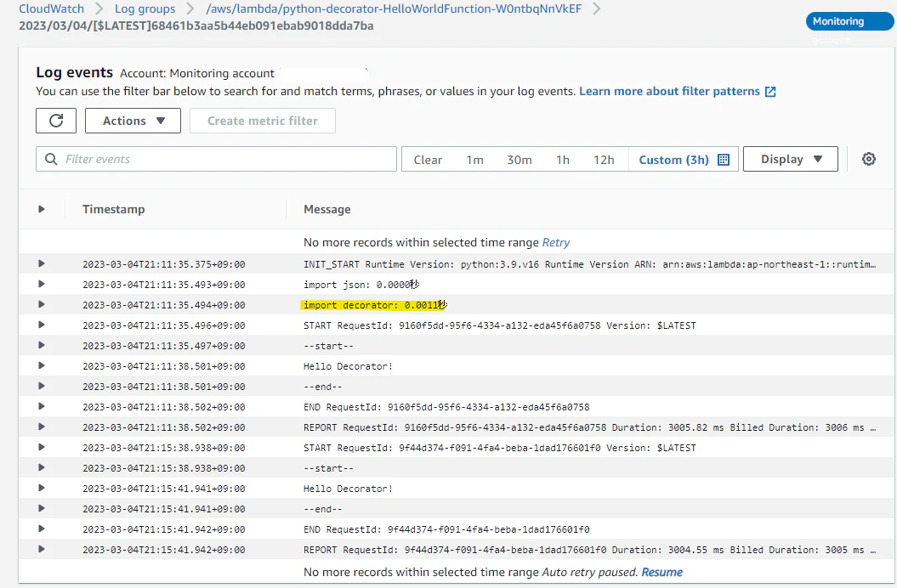
Task: Click the Timestamp column header
Action: click(113, 209)
